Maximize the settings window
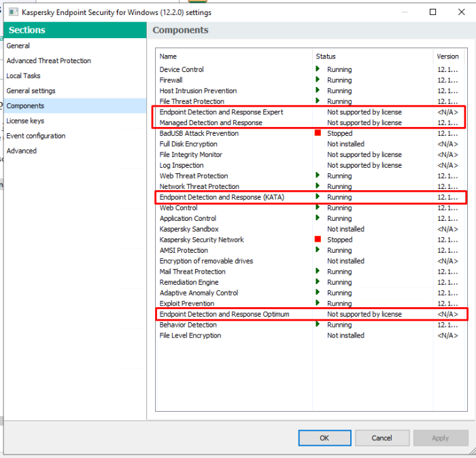This screenshot has height=458, width=476. (x=433, y=12)
